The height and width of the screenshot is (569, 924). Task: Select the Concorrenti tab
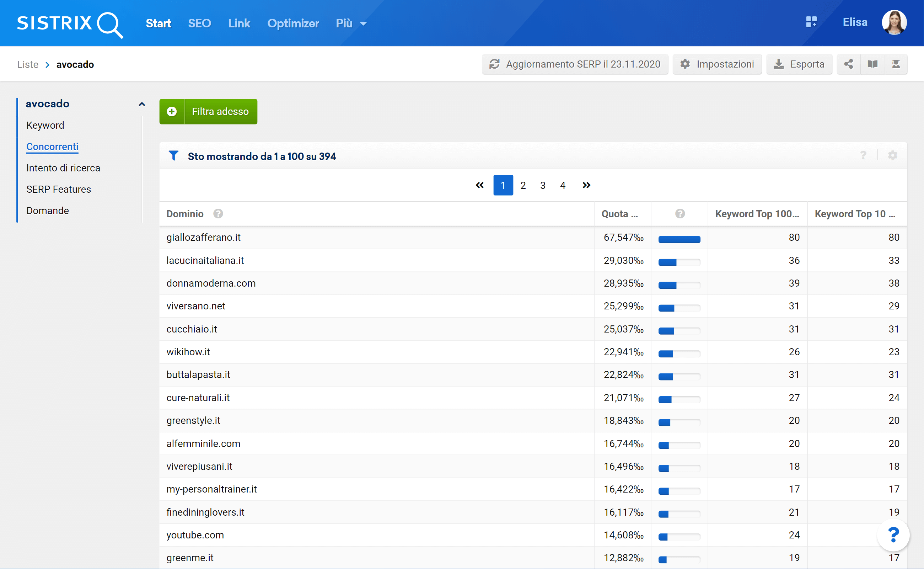tap(52, 147)
